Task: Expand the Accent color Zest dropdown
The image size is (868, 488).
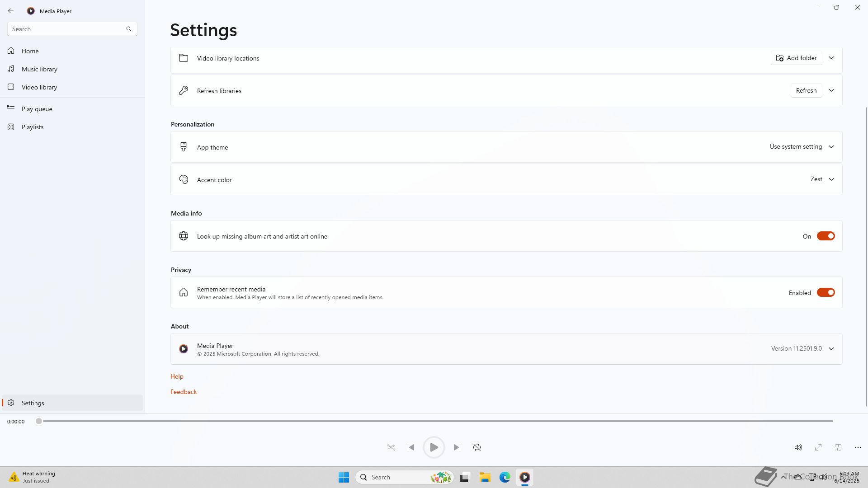Action: coord(822,179)
